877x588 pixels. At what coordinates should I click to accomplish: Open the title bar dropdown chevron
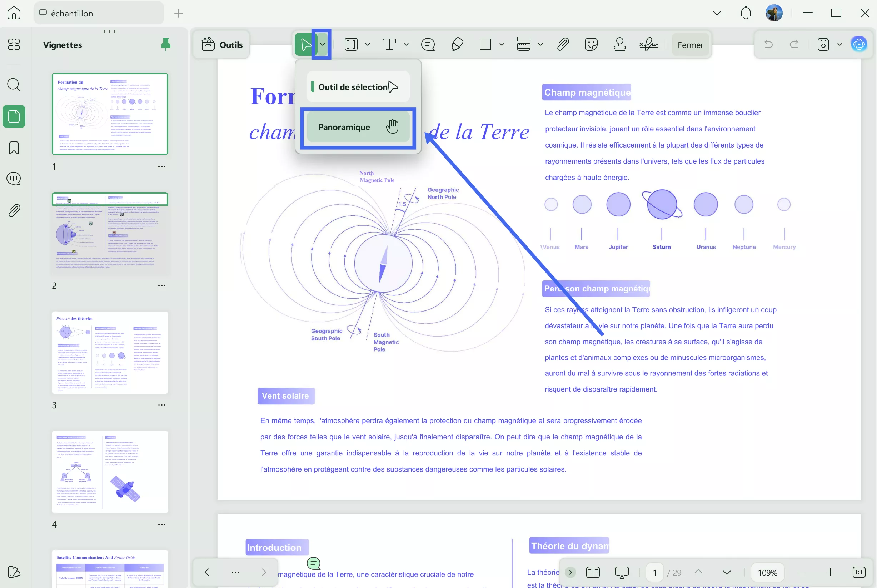click(717, 13)
